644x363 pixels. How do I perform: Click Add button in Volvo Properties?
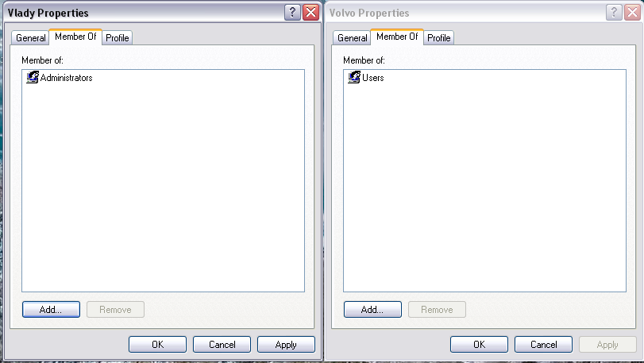pyautogui.click(x=372, y=309)
